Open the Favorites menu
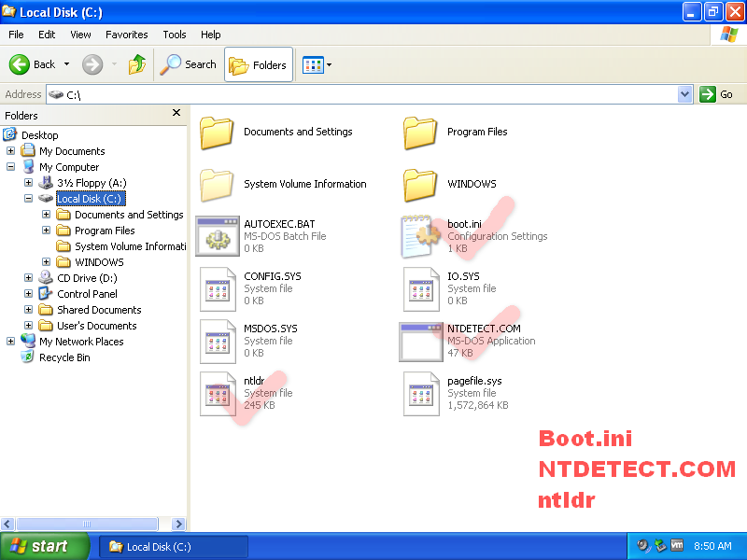The width and height of the screenshot is (747, 560). click(x=127, y=35)
